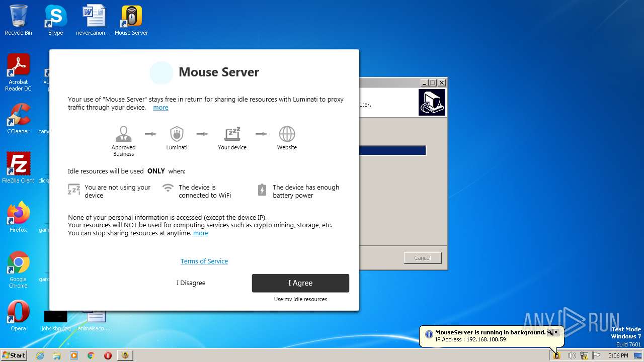
Task: Select the jobsisbn.jpg file icon
Action: [56, 321]
